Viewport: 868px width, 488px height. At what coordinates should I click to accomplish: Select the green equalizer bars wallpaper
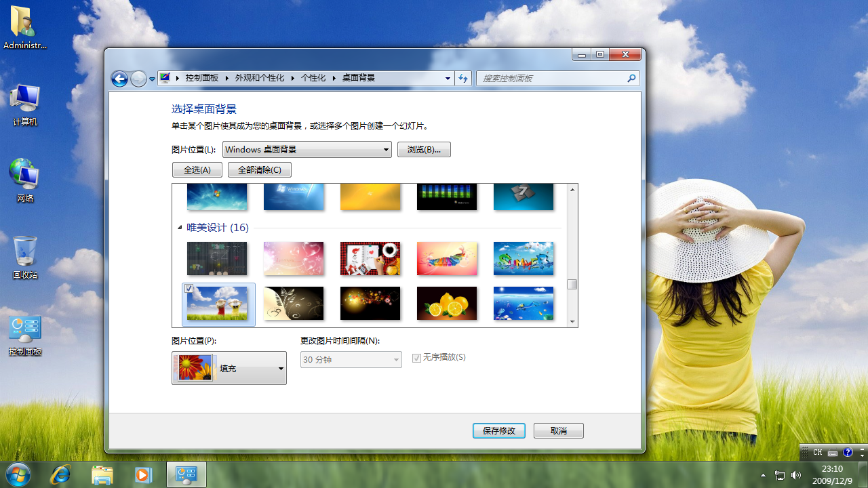[447, 197]
